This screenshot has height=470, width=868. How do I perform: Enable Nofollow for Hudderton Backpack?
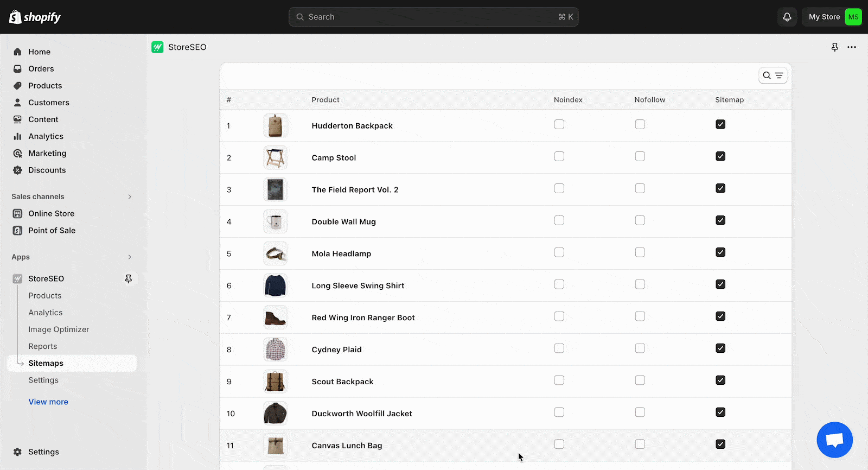(640, 124)
